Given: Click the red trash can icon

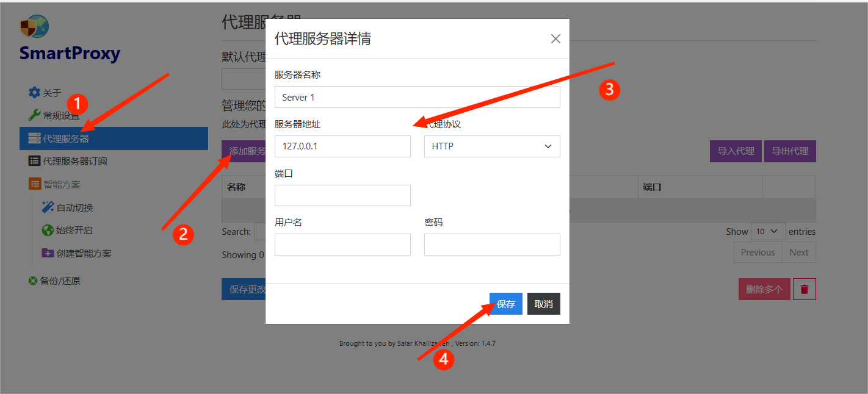Looking at the screenshot, I should click(804, 288).
